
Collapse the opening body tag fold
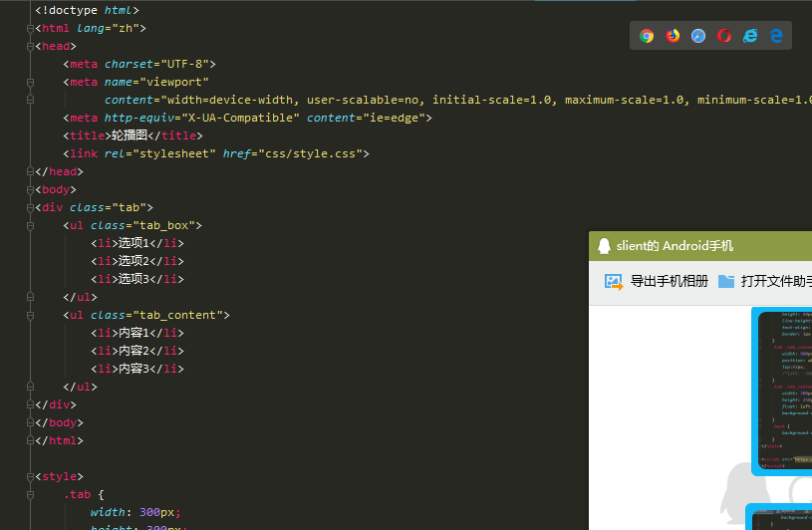[x=30, y=190]
